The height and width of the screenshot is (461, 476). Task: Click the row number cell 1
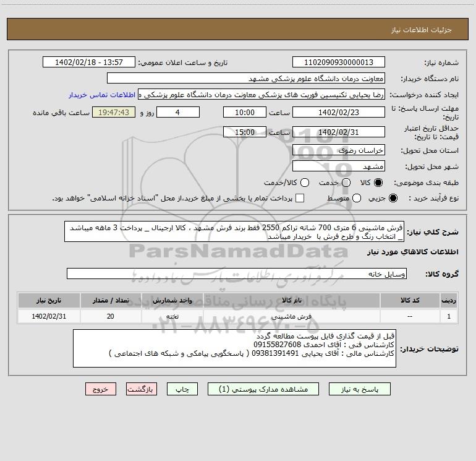[449, 316]
